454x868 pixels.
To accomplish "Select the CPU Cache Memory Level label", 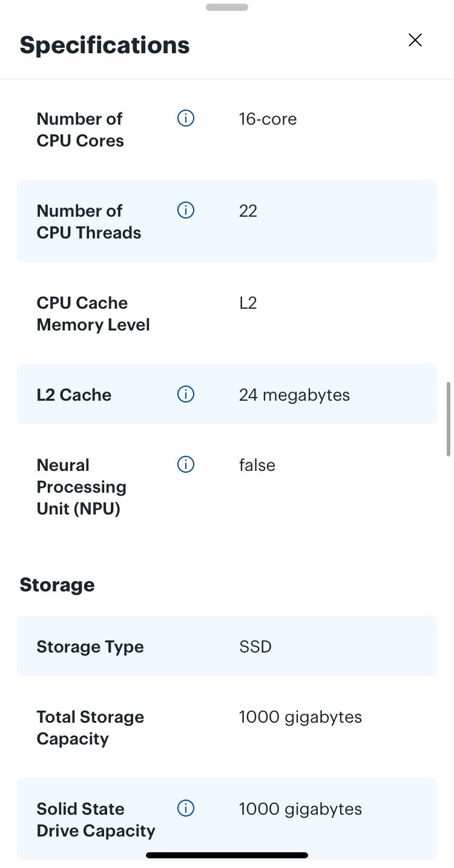I will pos(93,314).
